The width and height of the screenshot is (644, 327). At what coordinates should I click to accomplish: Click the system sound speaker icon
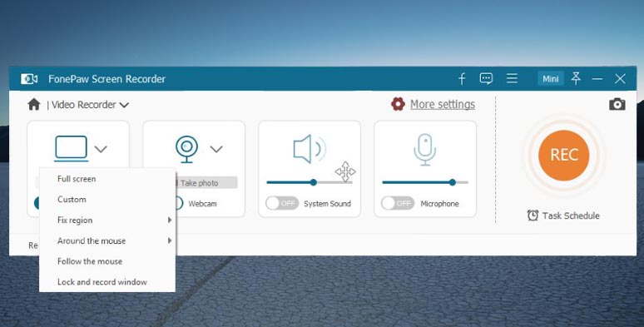pos(310,149)
